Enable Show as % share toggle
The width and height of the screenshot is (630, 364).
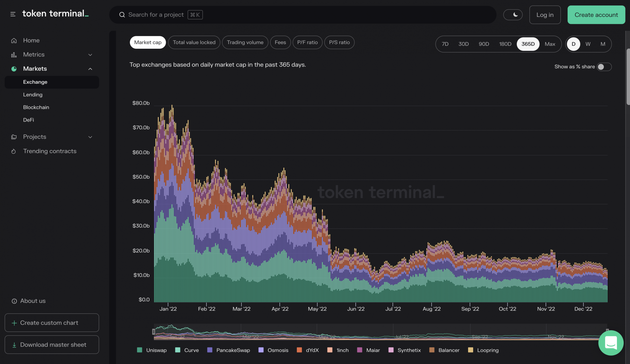pos(604,67)
